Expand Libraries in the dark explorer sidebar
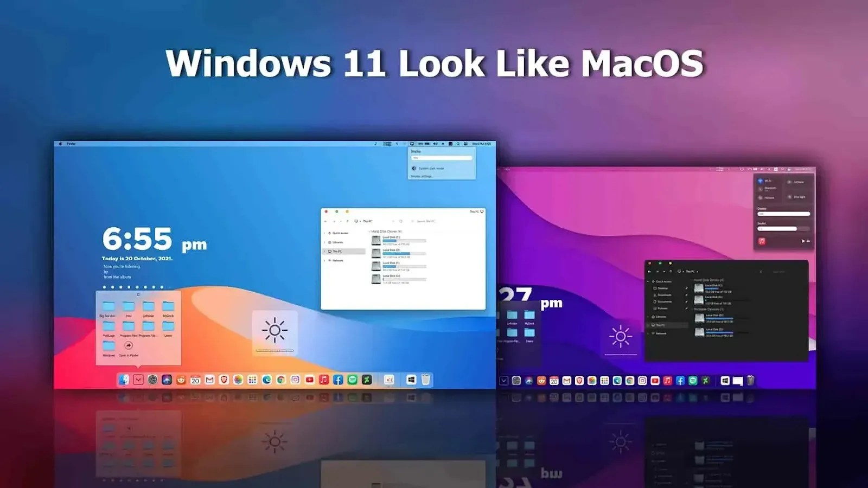The height and width of the screenshot is (488, 868). point(648,317)
